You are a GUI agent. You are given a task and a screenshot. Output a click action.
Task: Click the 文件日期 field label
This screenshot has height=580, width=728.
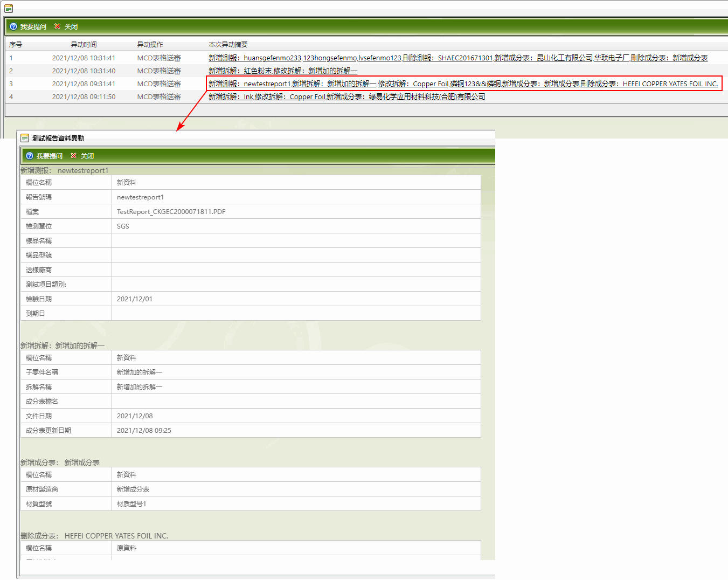click(x=39, y=416)
